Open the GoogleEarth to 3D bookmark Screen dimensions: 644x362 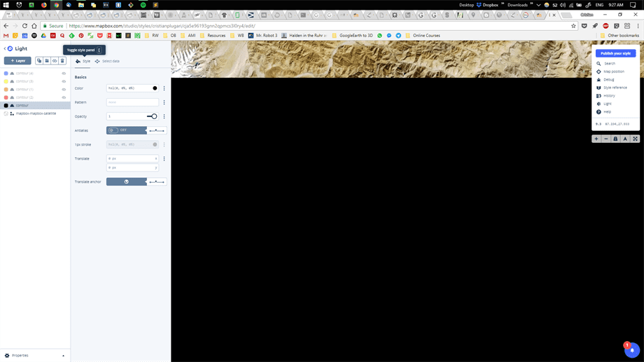[352, 36]
